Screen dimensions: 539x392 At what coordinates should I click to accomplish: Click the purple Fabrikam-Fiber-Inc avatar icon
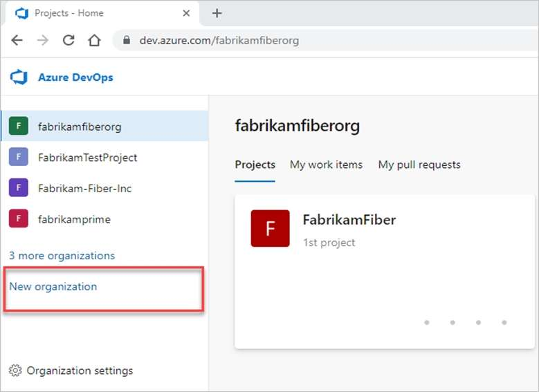coord(18,188)
